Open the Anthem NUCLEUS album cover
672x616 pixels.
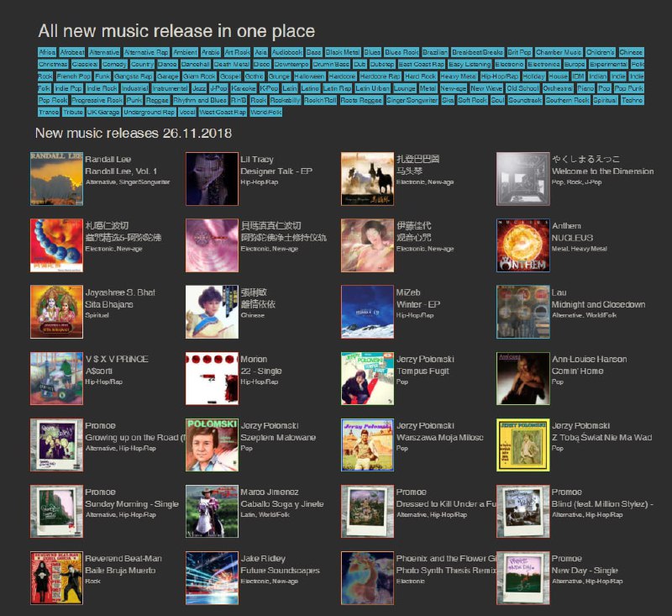tap(522, 245)
